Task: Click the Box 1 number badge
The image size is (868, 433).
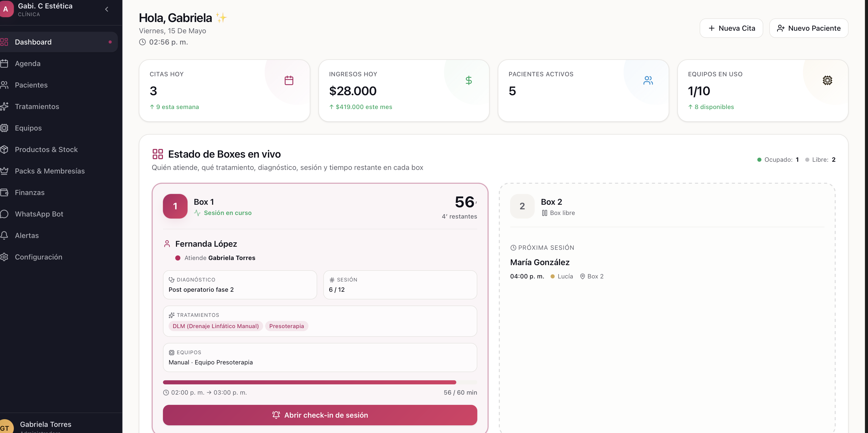Action: pyautogui.click(x=175, y=206)
